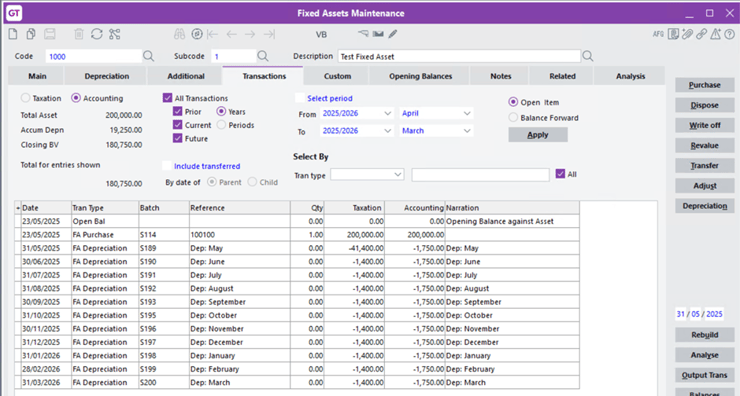Switch to the Opening Balances tab
This screenshot has width=740, height=396.
click(x=420, y=76)
